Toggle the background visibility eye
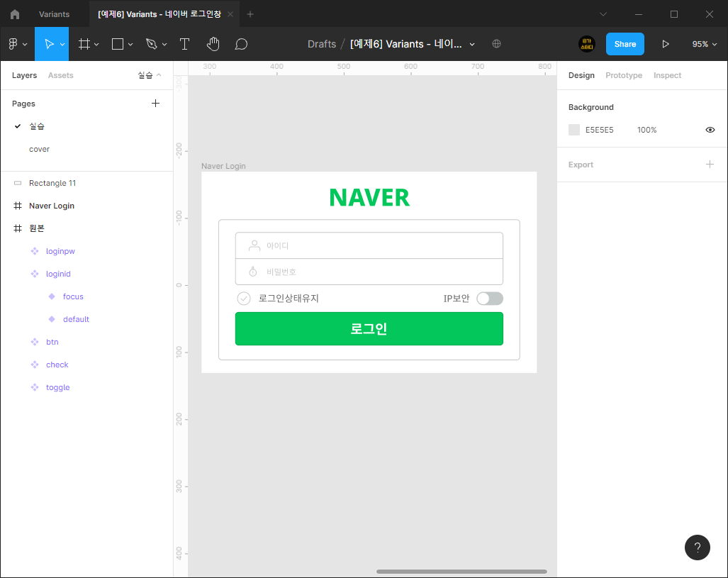The height and width of the screenshot is (578, 728). pyautogui.click(x=710, y=130)
